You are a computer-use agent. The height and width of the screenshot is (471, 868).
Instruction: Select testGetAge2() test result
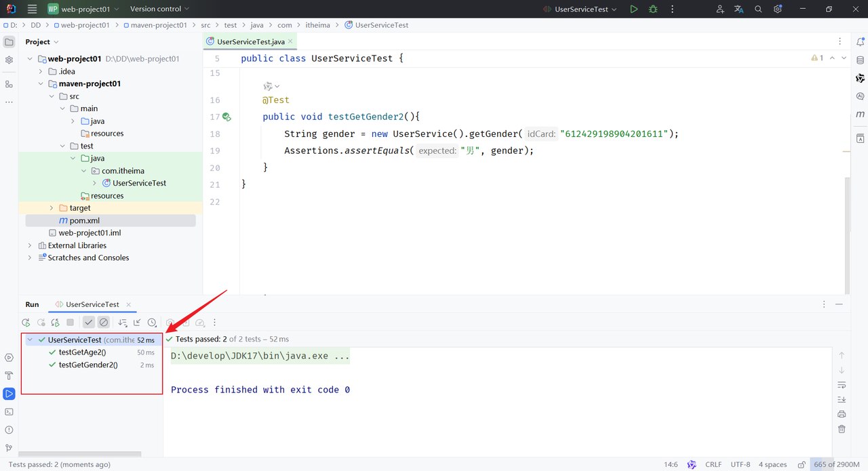tap(83, 352)
